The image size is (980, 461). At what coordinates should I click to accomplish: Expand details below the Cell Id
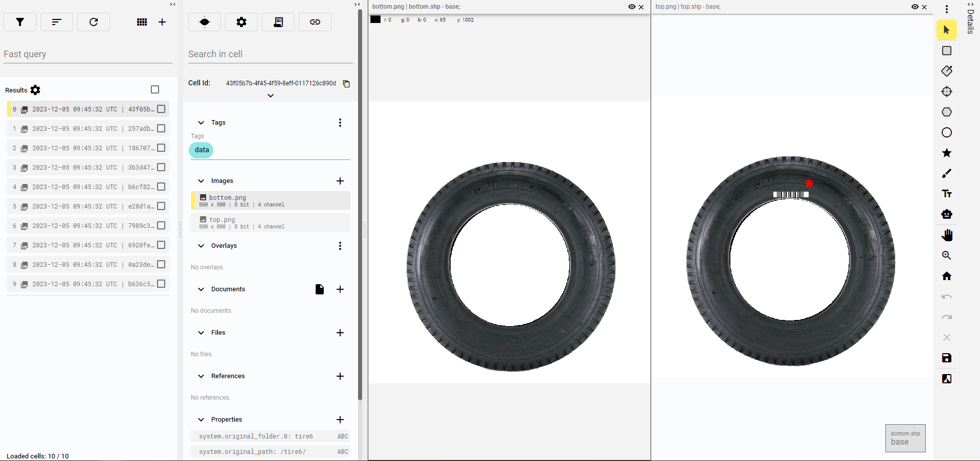click(x=271, y=96)
